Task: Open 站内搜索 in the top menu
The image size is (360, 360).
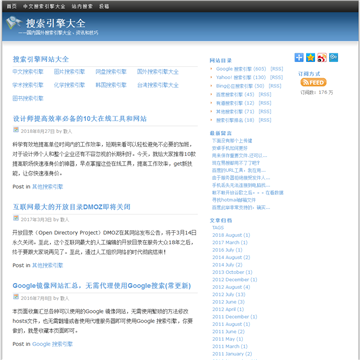Action: (82, 6)
